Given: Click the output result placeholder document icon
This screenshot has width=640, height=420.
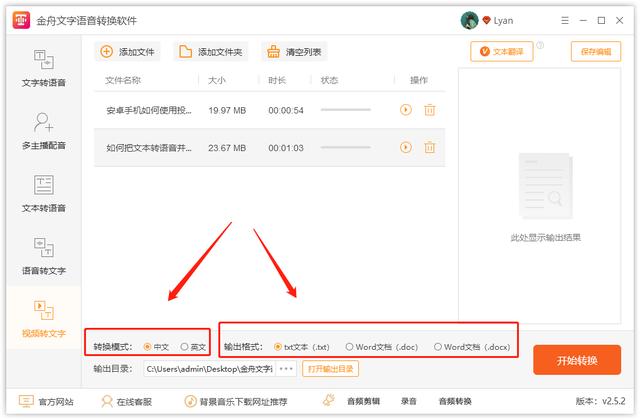Looking at the screenshot, I should 546,186.
